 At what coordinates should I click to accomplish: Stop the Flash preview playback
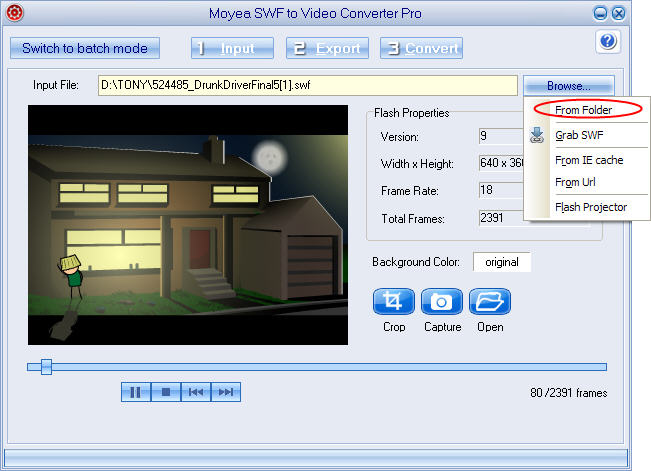click(166, 392)
